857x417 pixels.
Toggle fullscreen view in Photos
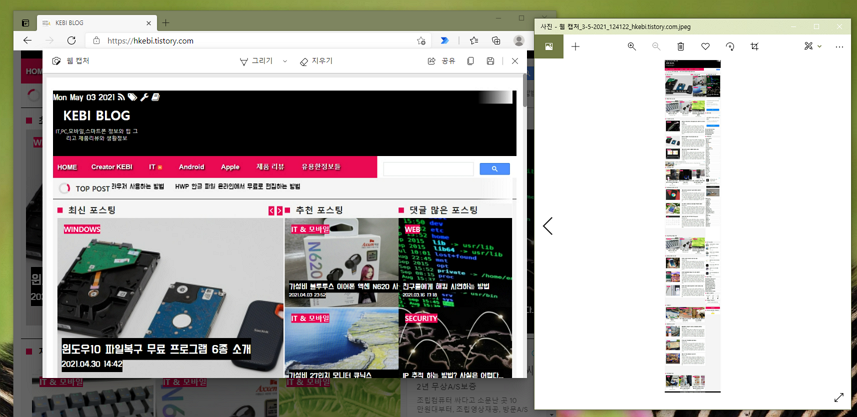[x=839, y=398]
